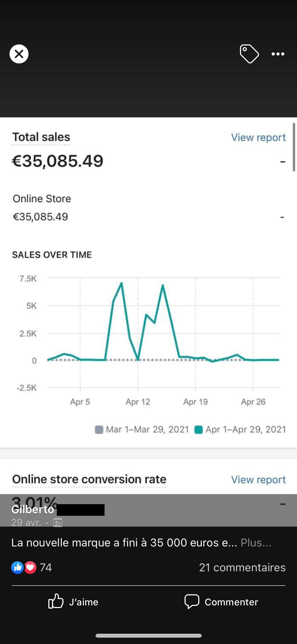The width and height of the screenshot is (297, 644).
Task: Open View report link beside Total sales
Action: pos(258,137)
